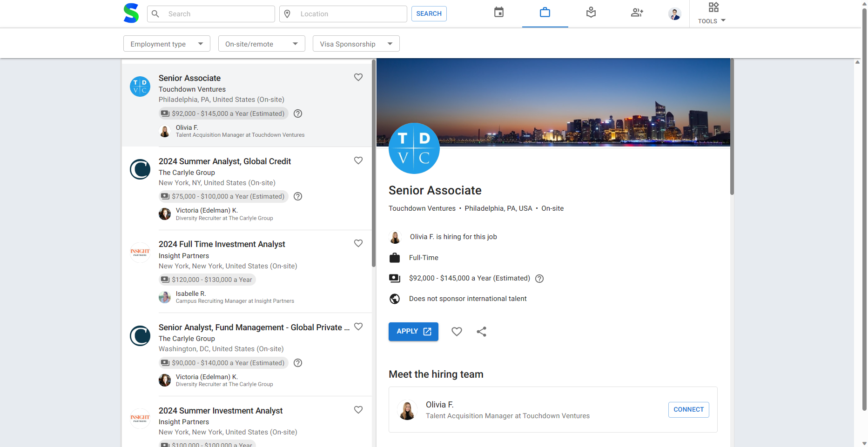Click the location pin icon
Screen dimensions: 868x447
tap(287, 14)
